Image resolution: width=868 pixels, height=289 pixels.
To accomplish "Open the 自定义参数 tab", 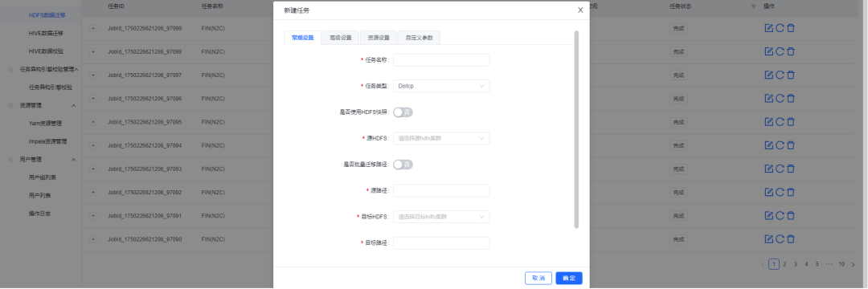I will 419,38.
